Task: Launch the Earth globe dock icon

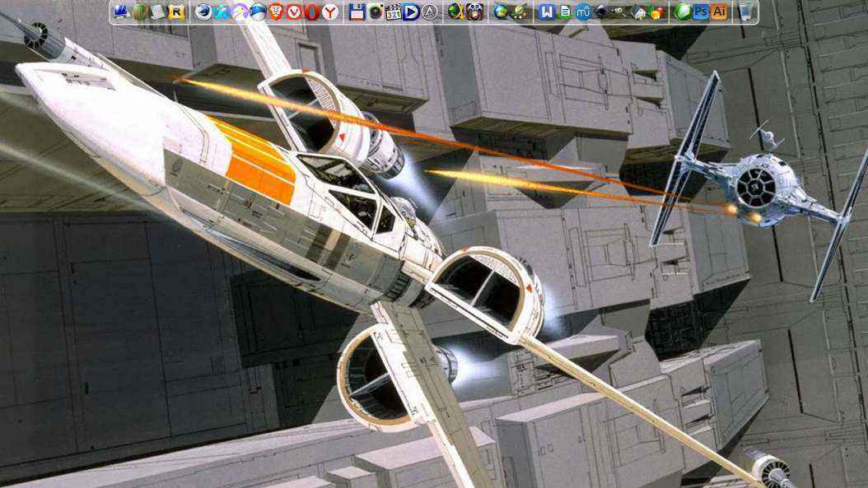Action: [501, 12]
